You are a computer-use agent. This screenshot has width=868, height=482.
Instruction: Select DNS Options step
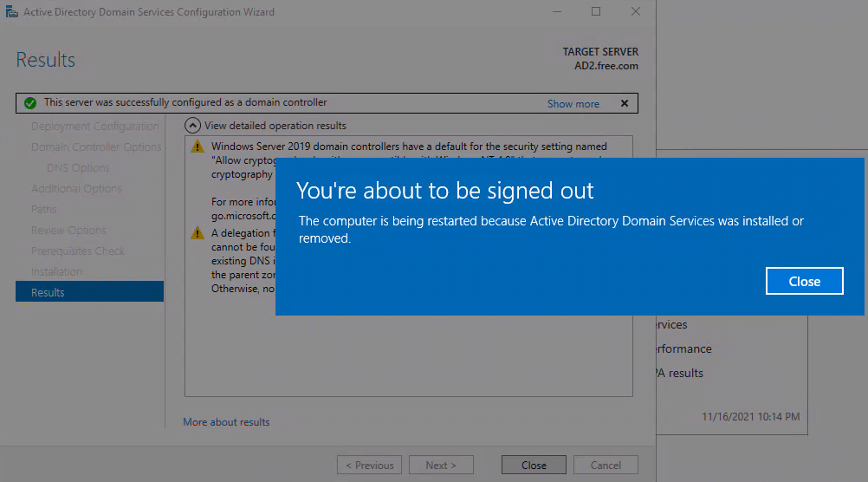(x=78, y=168)
